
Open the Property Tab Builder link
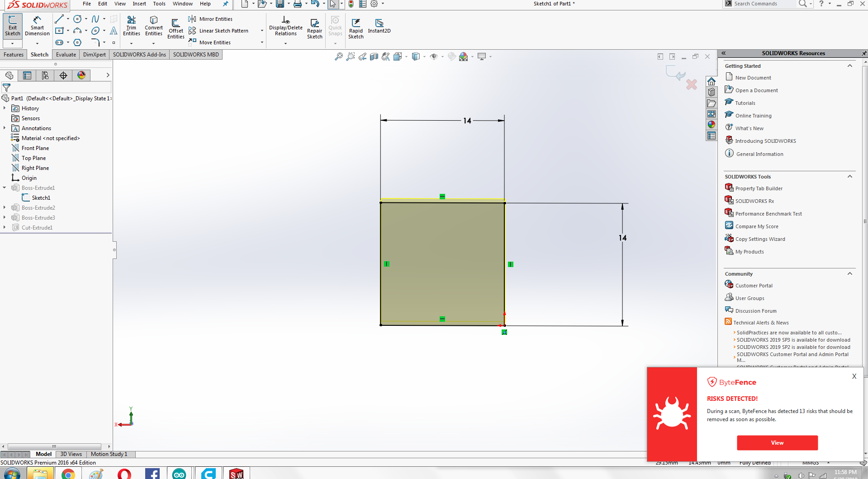759,188
